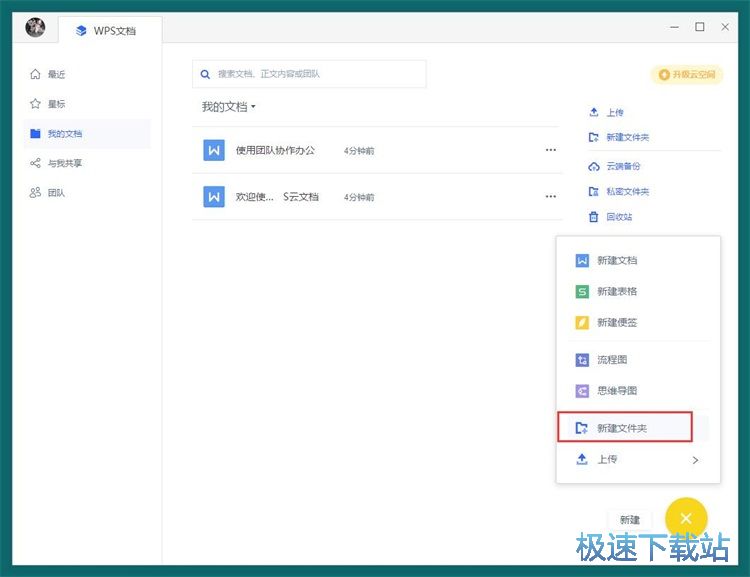This screenshot has width=750, height=577.
Task: Select 我的文档 in sidebar
Action: (87, 133)
